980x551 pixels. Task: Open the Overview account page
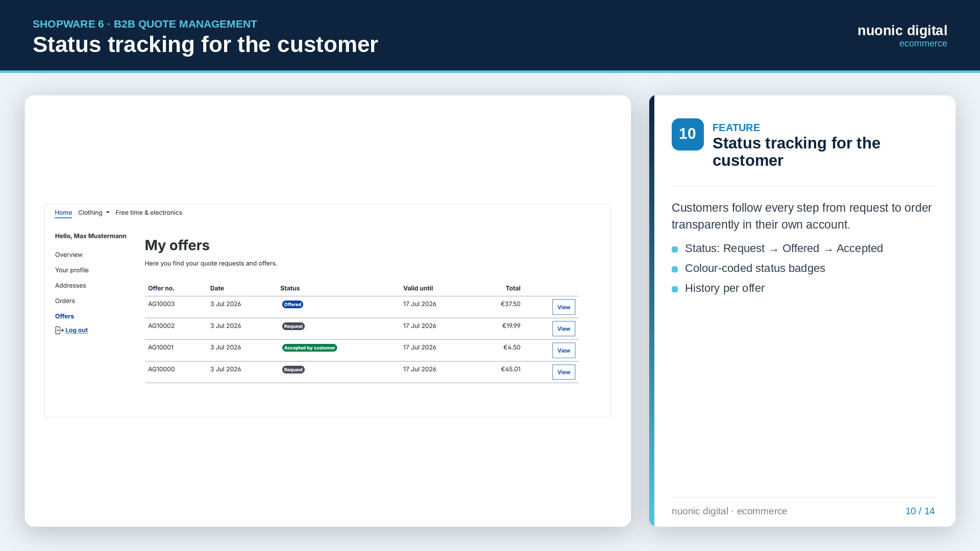[69, 255]
